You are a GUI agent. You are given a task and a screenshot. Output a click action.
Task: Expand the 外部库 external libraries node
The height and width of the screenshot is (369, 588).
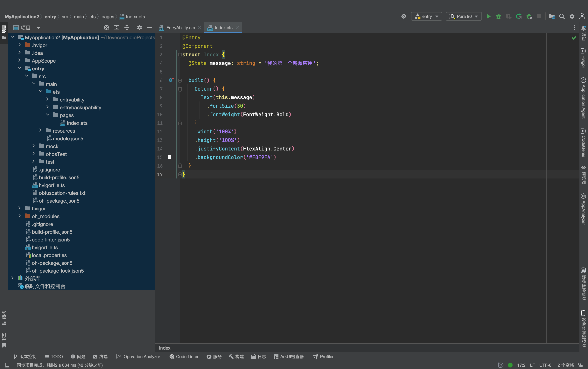(x=12, y=278)
